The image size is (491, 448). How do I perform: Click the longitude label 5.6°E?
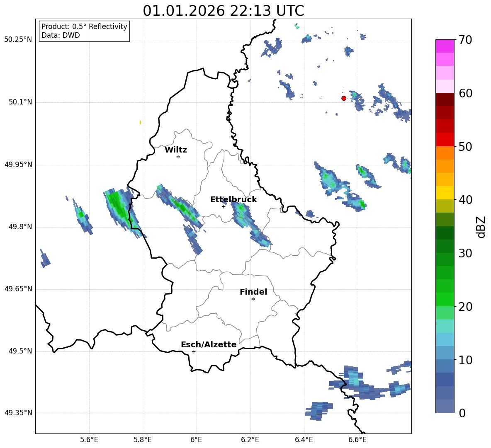pos(89,440)
